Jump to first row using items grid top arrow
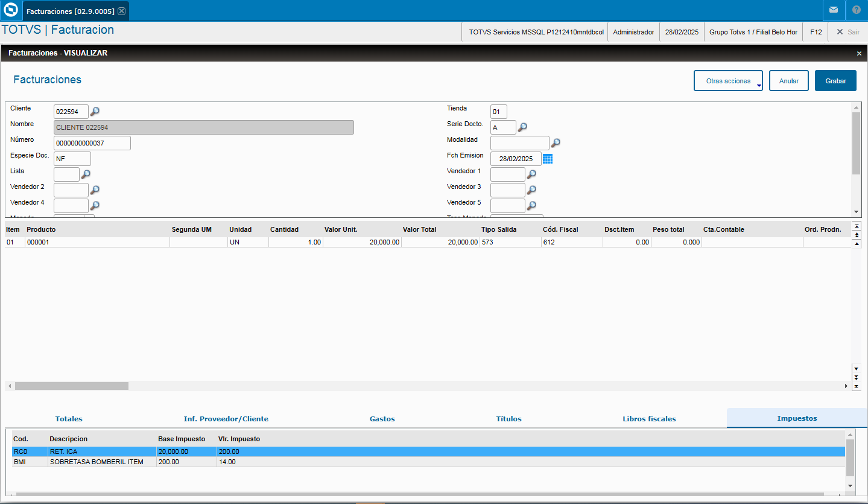Screen dimensions: 868x504 pos(857,226)
